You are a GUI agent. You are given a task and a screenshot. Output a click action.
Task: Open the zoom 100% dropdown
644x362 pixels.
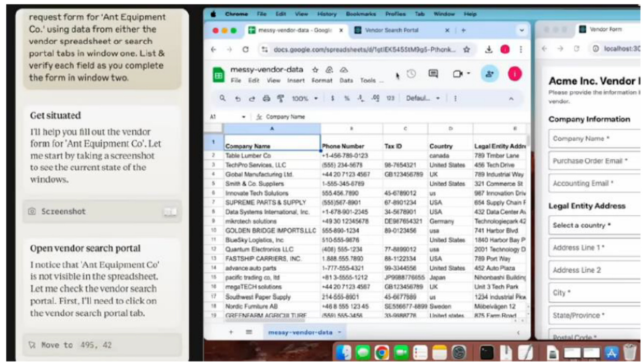[x=305, y=99]
